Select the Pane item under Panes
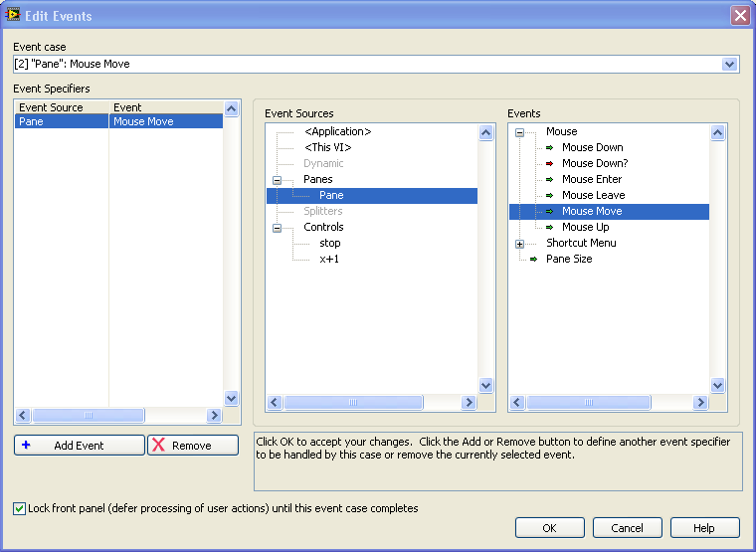Viewport: 756px width, 552px height. [x=372, y=195]
